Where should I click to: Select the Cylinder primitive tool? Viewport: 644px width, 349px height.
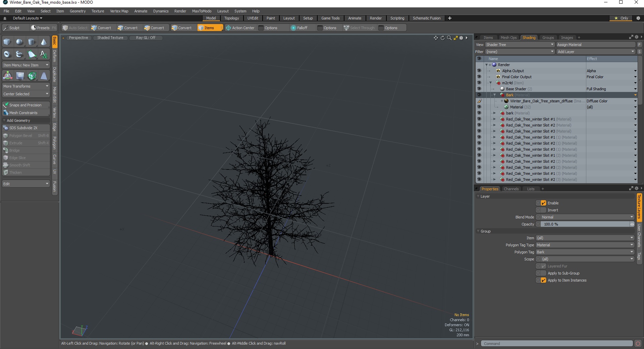pyautogui.click(x=32, y=42)
